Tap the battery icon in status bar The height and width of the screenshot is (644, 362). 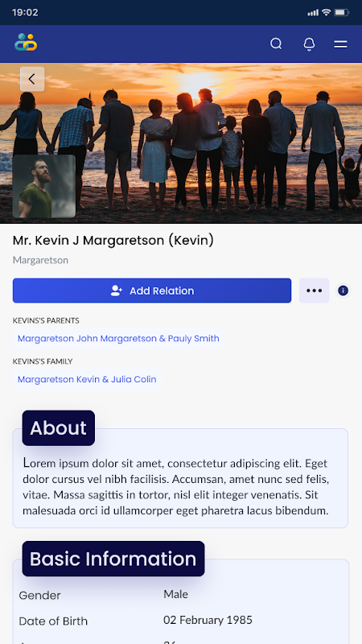(x=341, y=12)
